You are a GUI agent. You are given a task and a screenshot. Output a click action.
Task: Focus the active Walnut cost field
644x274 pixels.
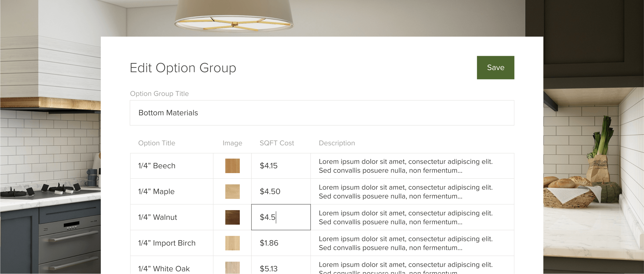point(281,217)
